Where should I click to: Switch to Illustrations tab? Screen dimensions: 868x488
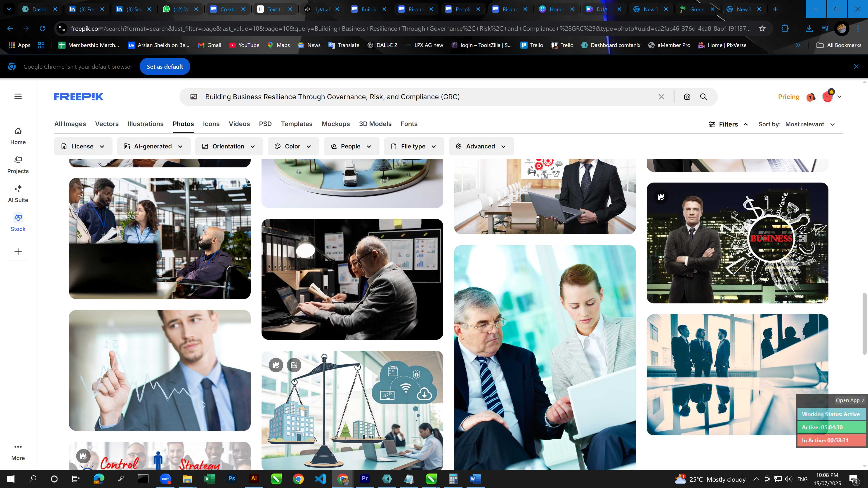click(x=146, y=124)
